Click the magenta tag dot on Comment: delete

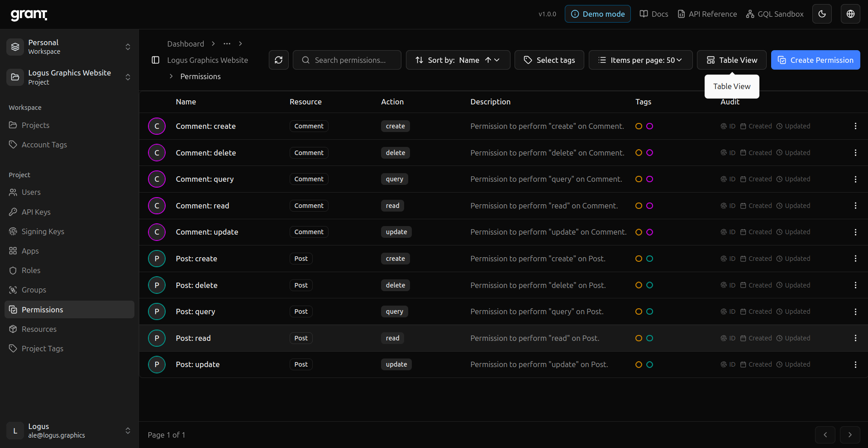[649, 153]
